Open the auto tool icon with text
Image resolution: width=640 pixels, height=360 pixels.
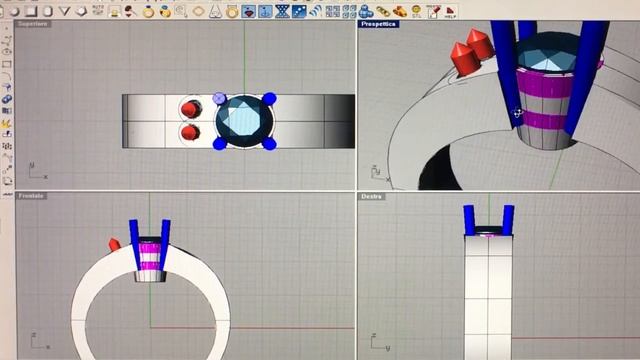(x=98, y=11)
